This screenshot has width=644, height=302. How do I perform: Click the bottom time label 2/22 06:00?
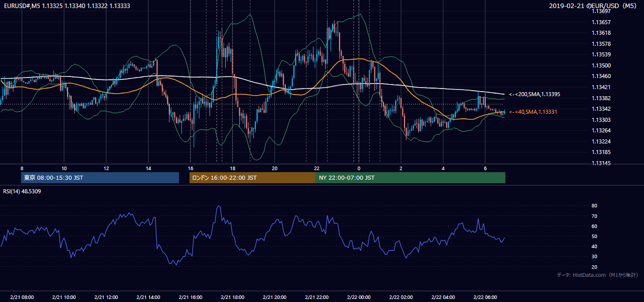coord(485,297)
